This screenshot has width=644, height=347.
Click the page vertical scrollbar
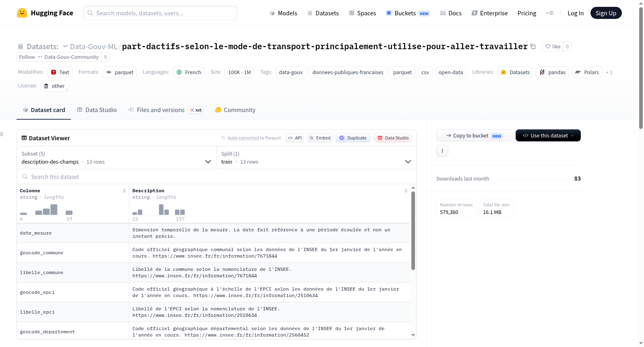coord(641,68)
